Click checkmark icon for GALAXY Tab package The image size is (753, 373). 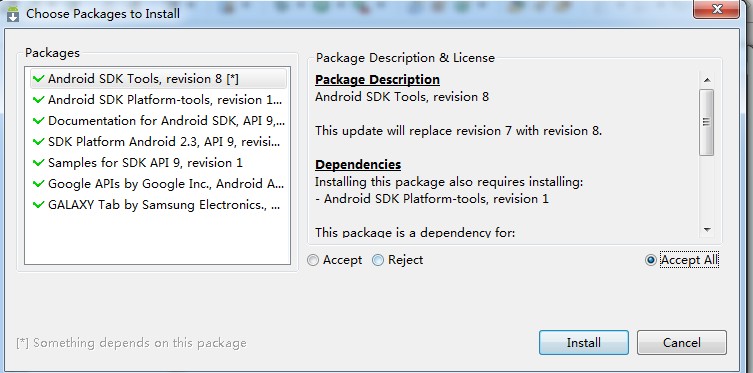38,205
